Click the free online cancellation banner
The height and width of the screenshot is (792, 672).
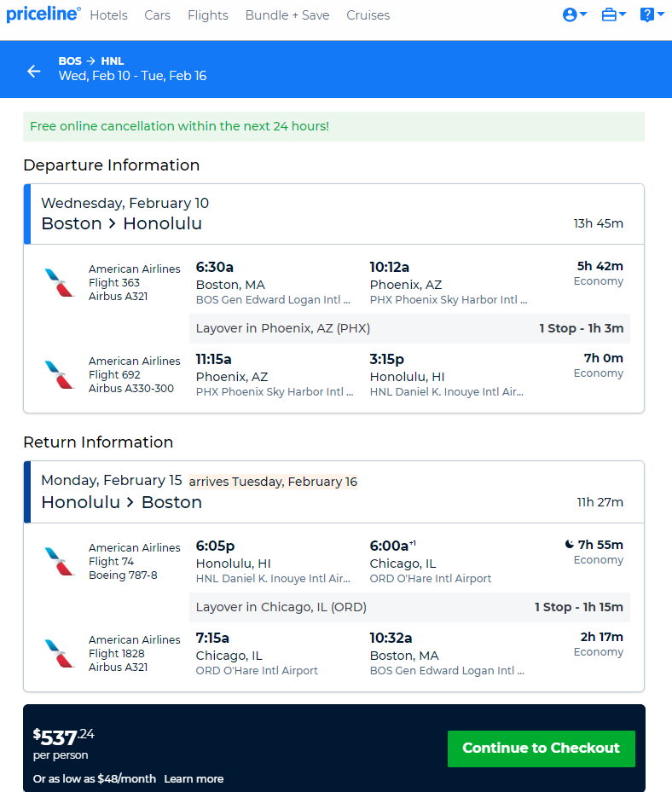coord(333,126)
